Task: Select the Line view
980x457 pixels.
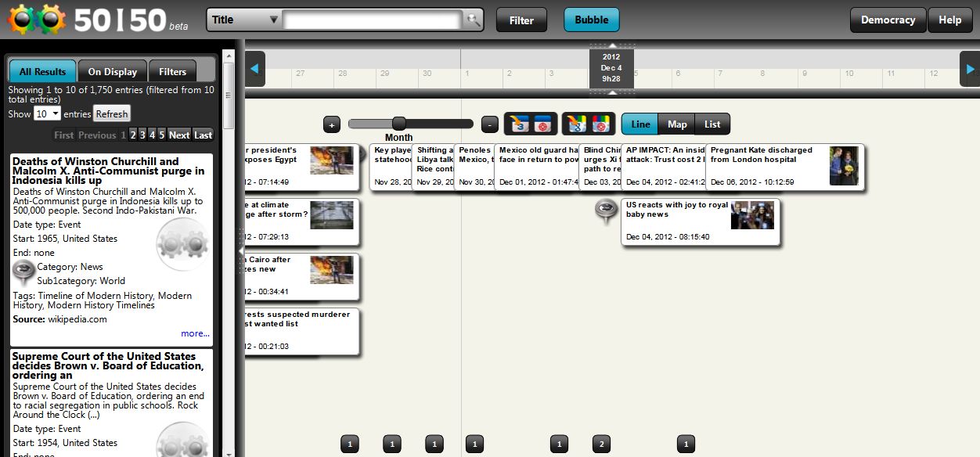Action: 640,124
